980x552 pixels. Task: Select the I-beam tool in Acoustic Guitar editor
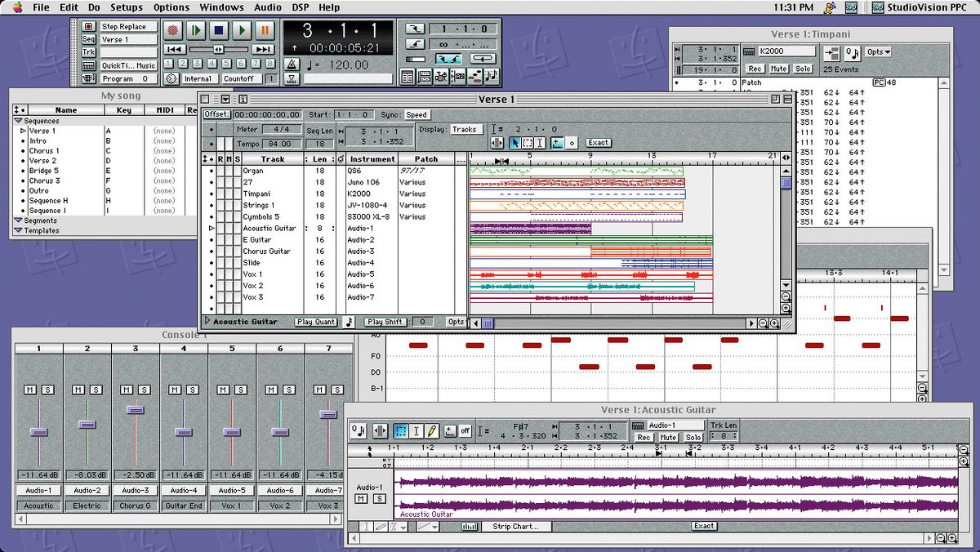pyautogui.click(x=416, y=431)
